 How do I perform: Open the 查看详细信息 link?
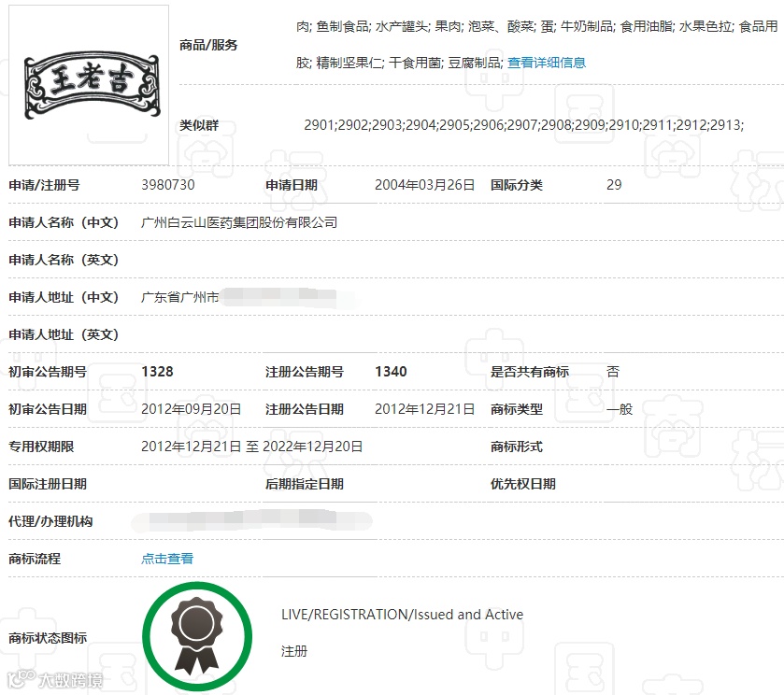click(547, 63)
